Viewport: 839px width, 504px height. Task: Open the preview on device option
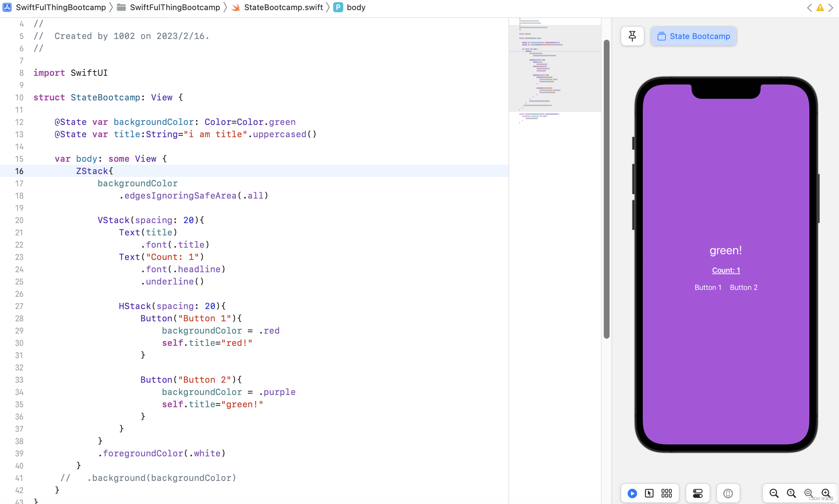click(728, 493)
